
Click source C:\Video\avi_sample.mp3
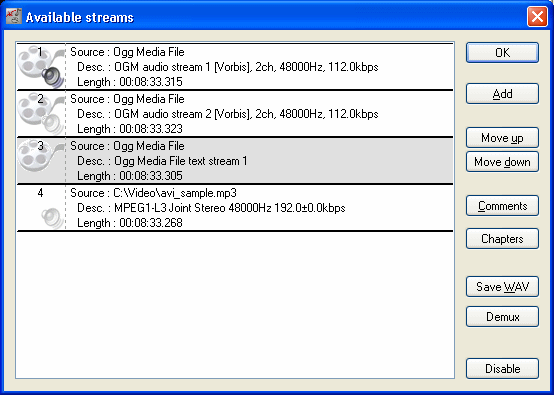(x=153, y=193)
